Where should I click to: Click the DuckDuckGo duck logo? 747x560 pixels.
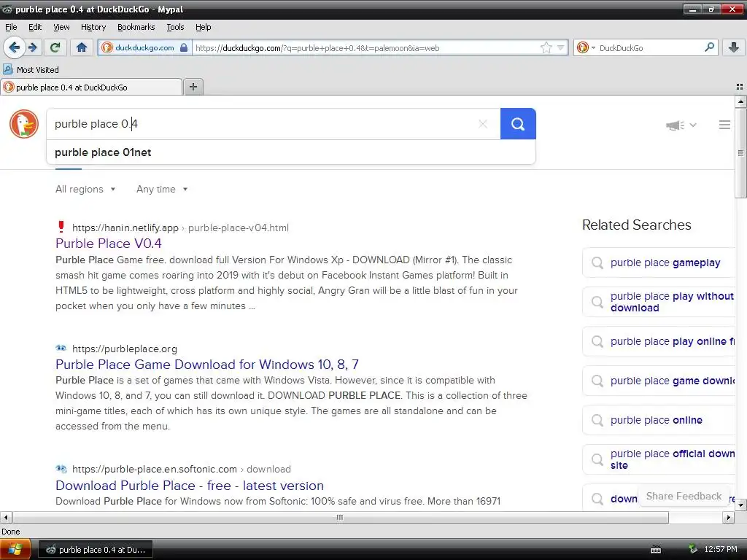24,124
